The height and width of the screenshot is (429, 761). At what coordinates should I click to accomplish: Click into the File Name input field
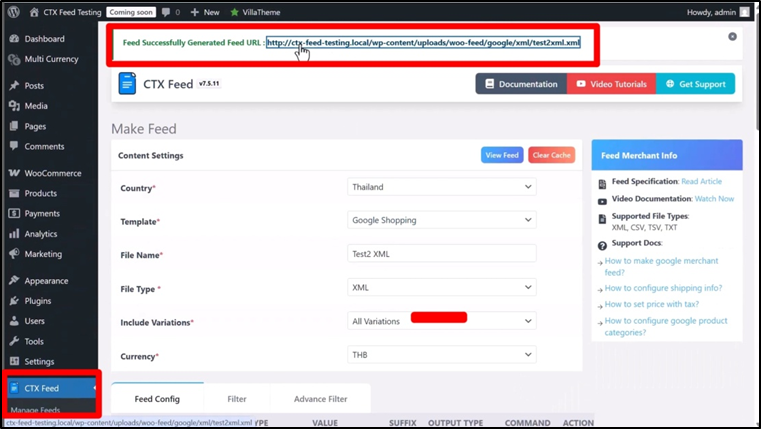point(441,254)
